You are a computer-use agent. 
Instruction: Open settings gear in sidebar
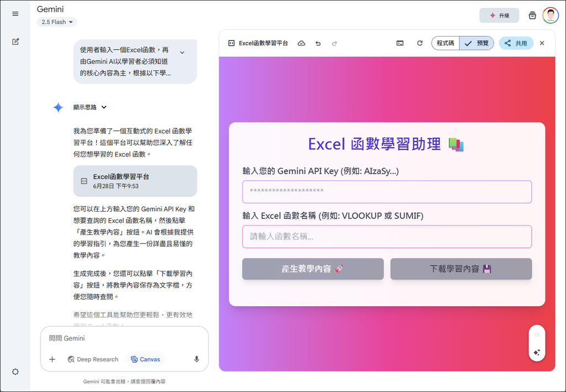pos(15,372)
